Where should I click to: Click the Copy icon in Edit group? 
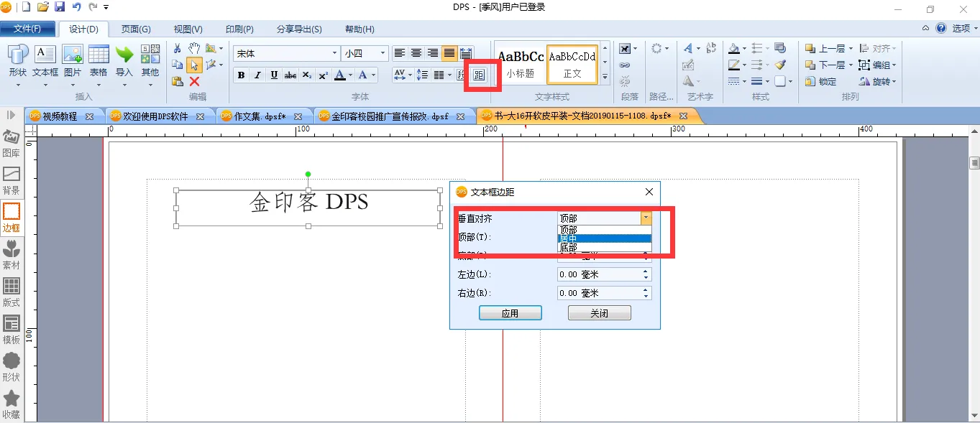coord(177,65)
